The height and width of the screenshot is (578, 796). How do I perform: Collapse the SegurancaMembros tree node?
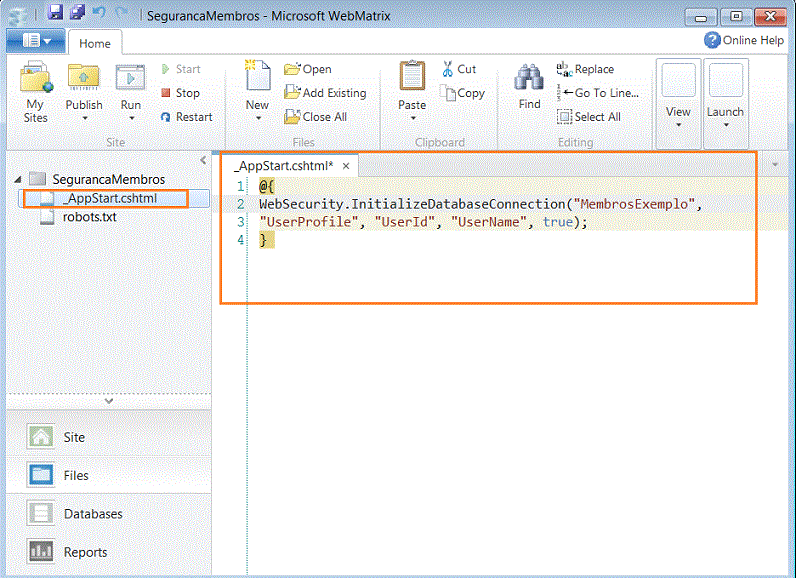[18, 179]
